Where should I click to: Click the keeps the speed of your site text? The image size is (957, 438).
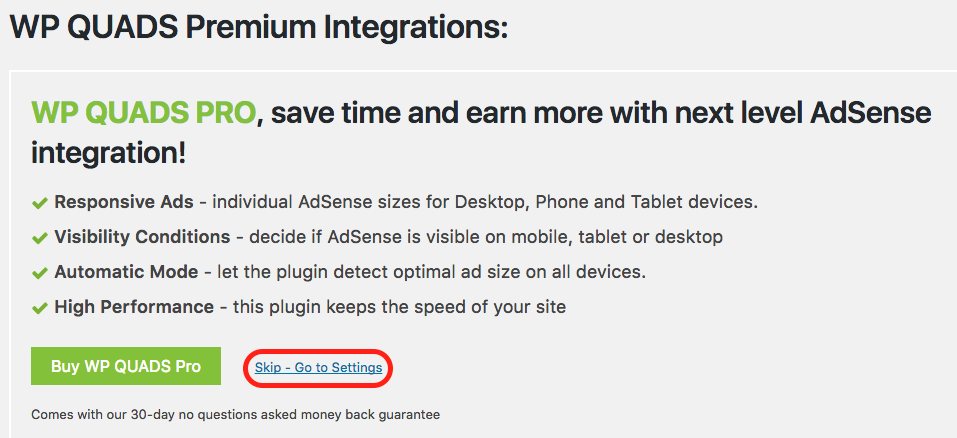(x=399, y=307)
